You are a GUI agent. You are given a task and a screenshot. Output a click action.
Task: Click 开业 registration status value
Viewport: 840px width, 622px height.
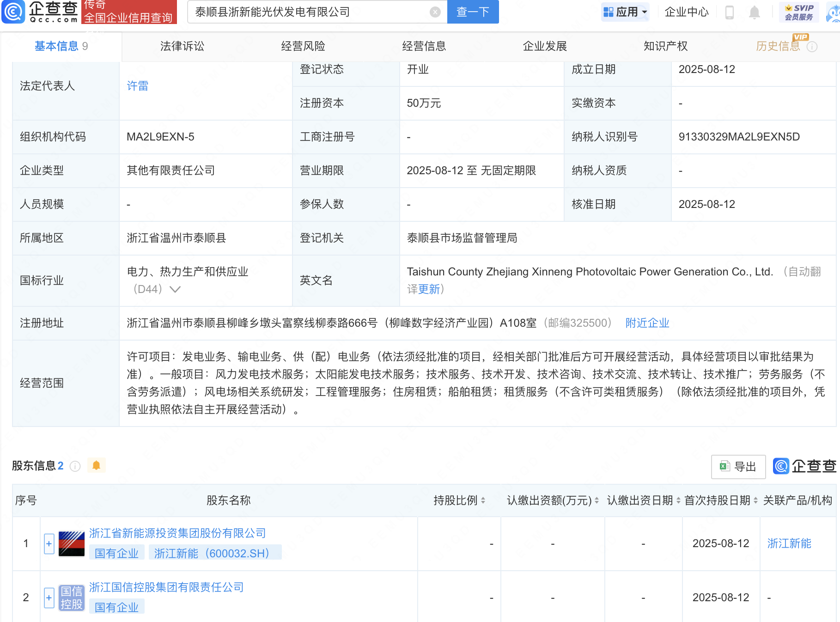(418, 69)
